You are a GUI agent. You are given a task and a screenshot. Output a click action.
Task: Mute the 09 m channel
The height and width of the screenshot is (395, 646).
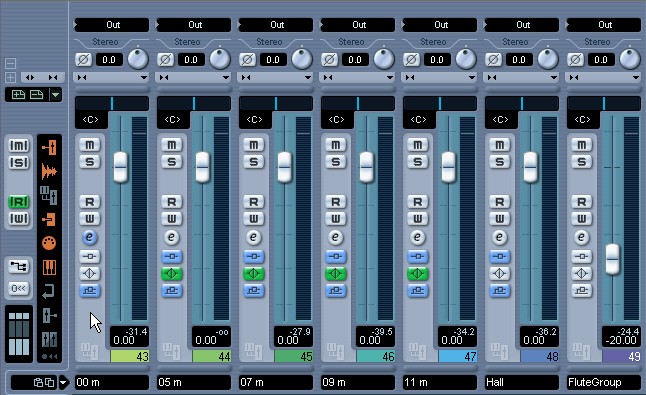[x=335, y=145]
